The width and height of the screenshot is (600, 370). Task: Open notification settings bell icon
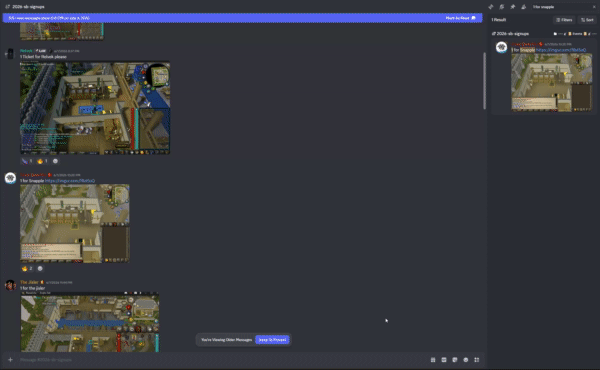[x=502, y=7]
